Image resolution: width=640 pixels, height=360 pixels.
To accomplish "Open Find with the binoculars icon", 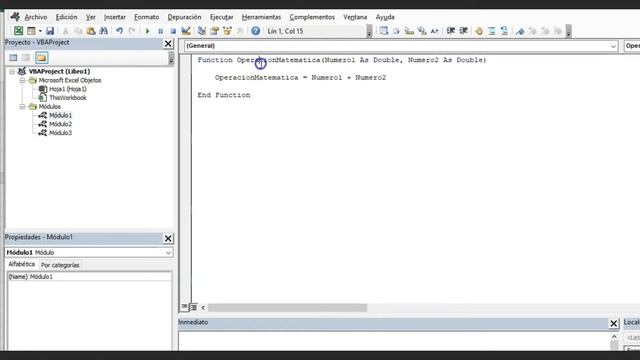I will click(x=104, y=31).
